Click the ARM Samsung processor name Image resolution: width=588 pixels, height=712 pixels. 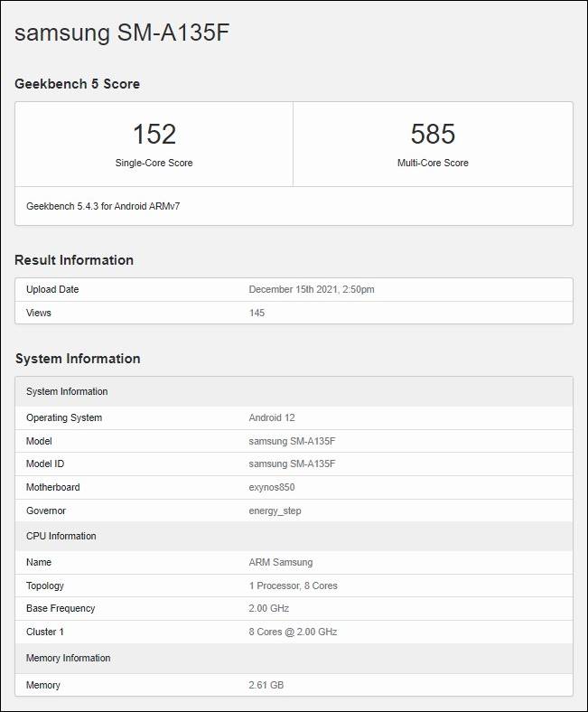[281, 562]
